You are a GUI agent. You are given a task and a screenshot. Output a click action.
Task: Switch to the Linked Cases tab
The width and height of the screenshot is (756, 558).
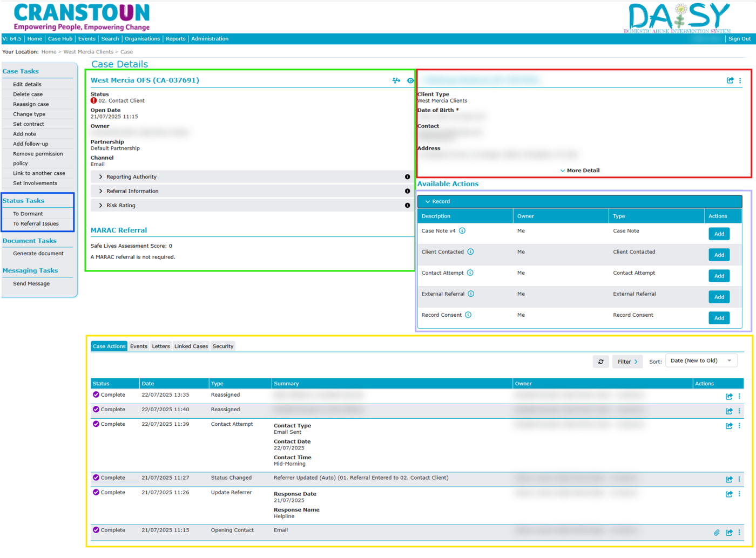pos(191,346)
